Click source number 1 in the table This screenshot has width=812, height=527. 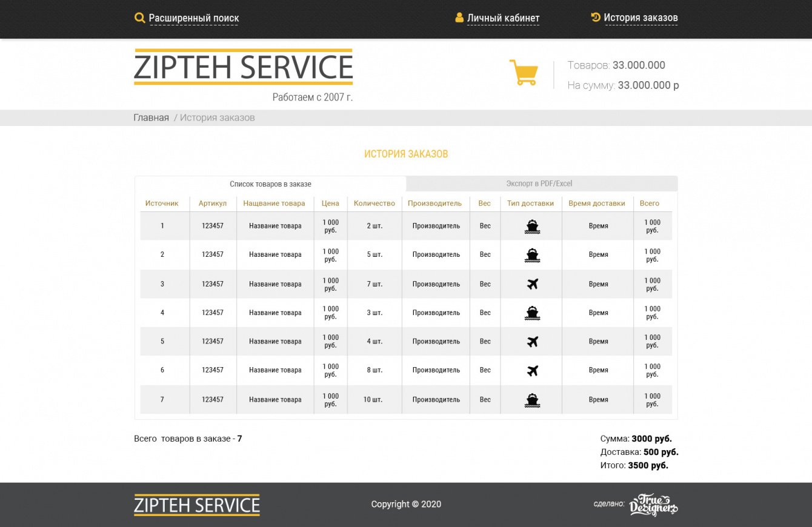pyautogui.click(x=162, y=226)
